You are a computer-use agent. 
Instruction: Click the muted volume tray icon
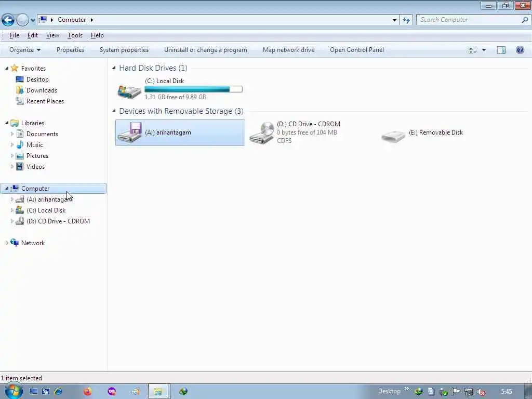pyautogui.click(x=481, y=392)
